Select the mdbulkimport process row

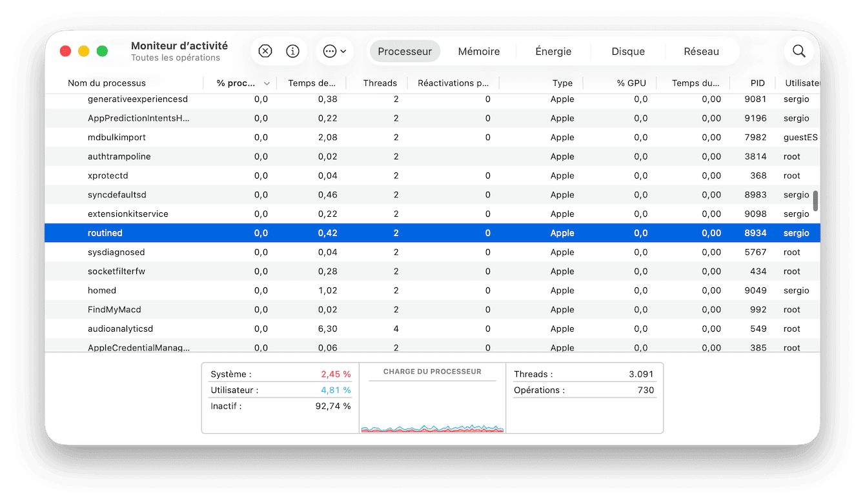117,137
